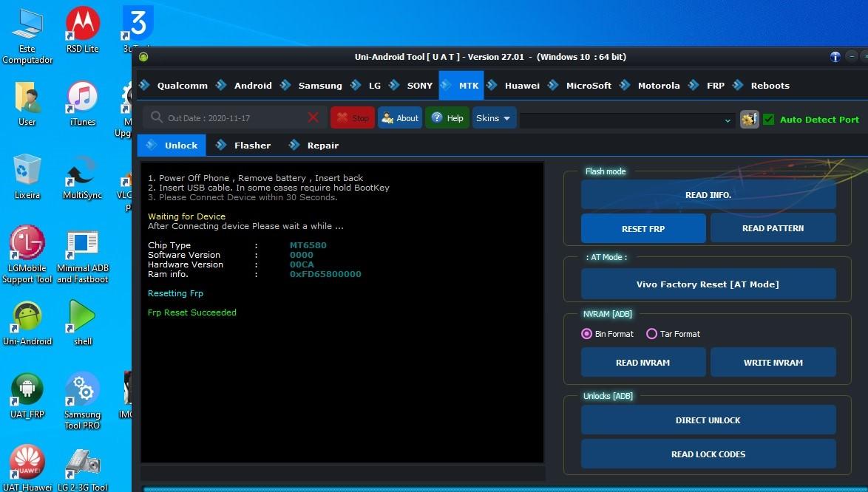Launch iTunes desktop shortcut
Viewport: 868px width, 492px height.
point(83,103)
